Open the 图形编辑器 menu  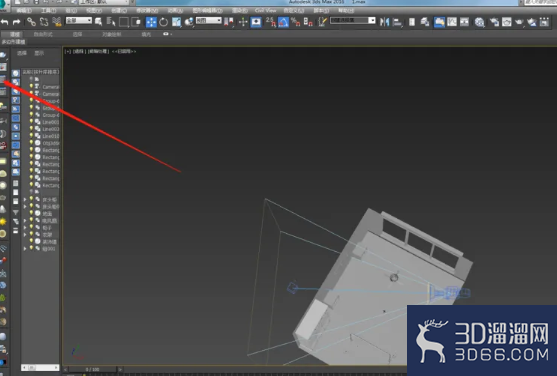(208, 11)
